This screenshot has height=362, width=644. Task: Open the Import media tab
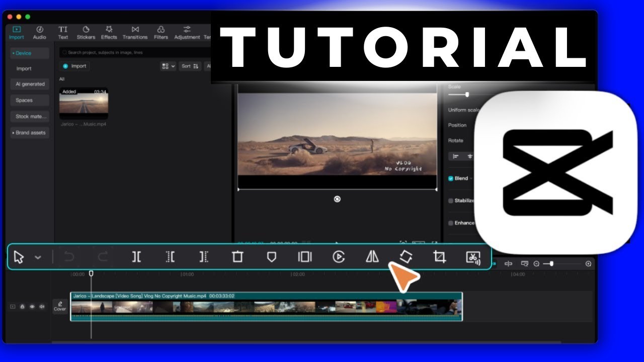(16, 33)
